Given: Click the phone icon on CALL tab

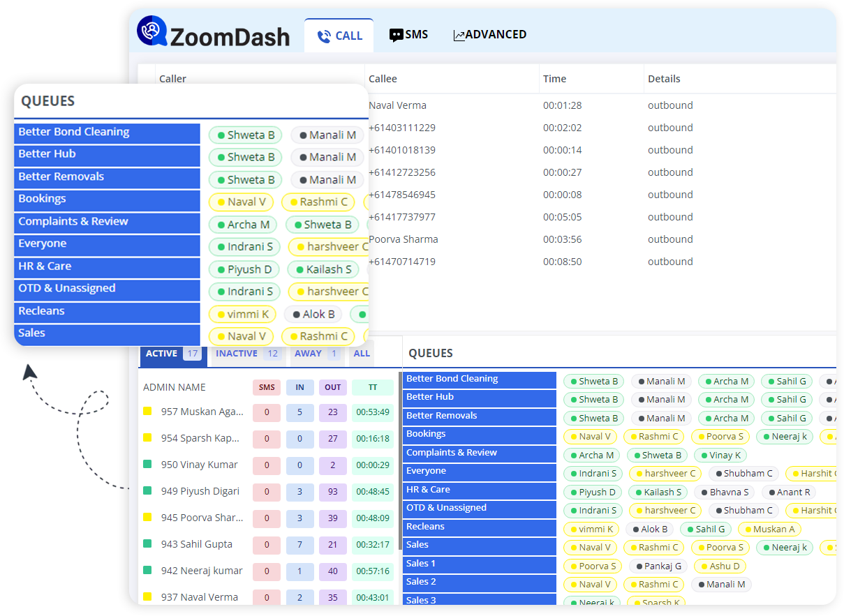Looking at the screenshot, I should (323, 36).
